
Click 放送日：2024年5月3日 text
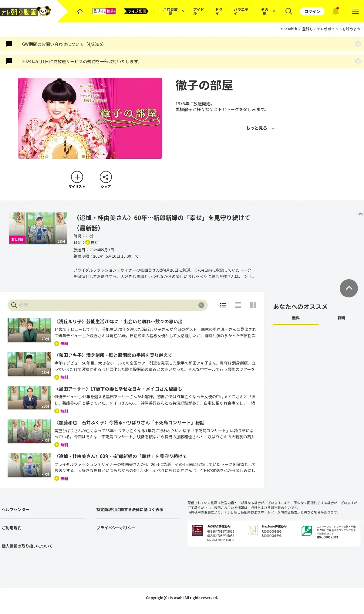[94, 250]
